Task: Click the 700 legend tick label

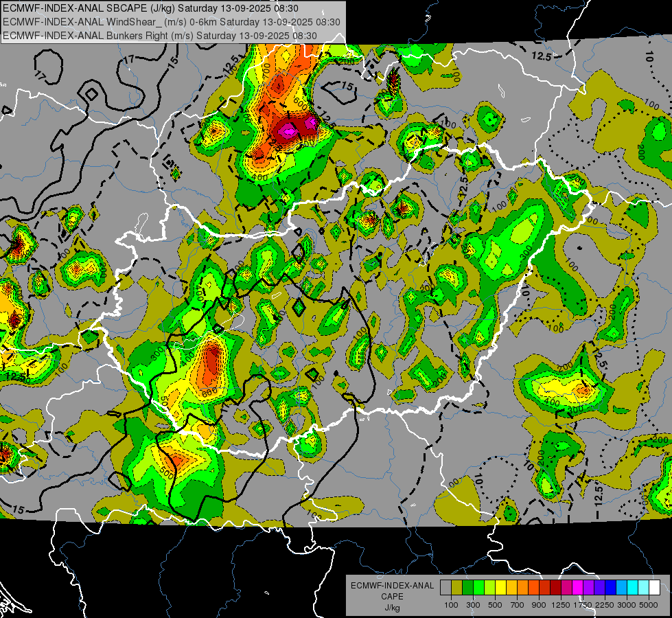Action: click(x=518, y=605)
